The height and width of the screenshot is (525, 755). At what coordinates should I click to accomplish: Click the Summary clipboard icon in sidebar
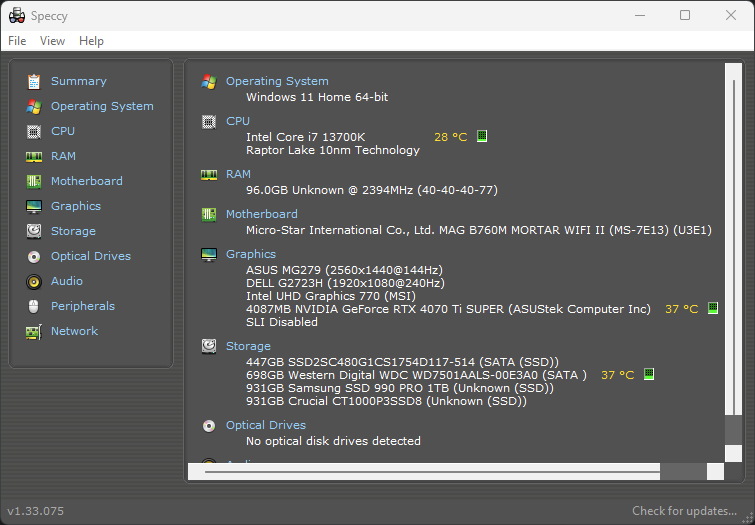[x=34, y=81]
